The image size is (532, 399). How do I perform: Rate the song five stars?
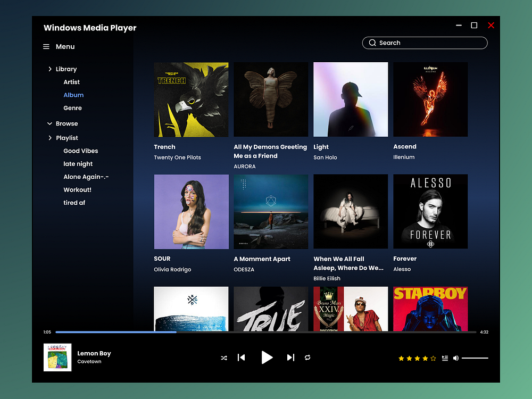(x=434, y=358)
